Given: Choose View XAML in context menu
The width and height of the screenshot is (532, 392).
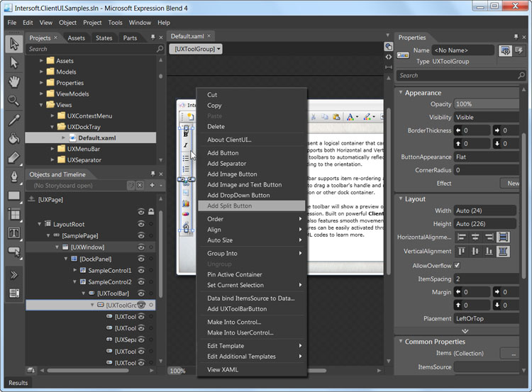Looking at the screenshot, I should (x=251, y=369).
